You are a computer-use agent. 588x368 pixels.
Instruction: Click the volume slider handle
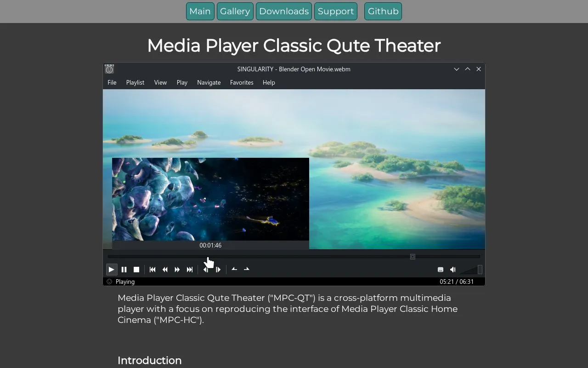click(x=480, y=270)
